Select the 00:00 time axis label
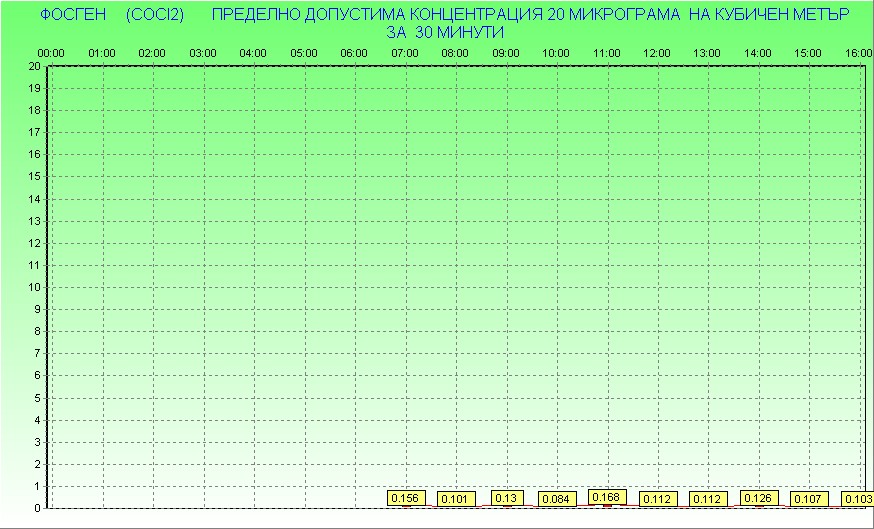The width and height of the screenshot is (874, 529). tap(51, 53)
